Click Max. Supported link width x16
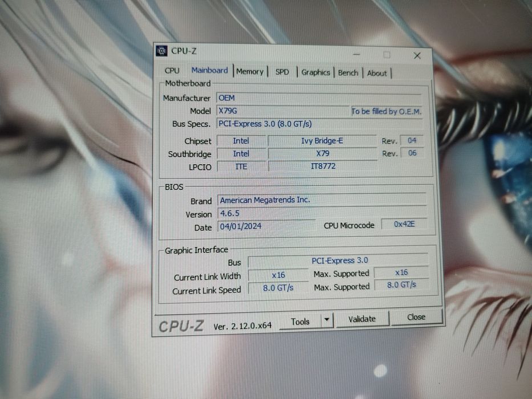Image resolution: width=532 pixels, height=399 pixels. coord(402,272)
